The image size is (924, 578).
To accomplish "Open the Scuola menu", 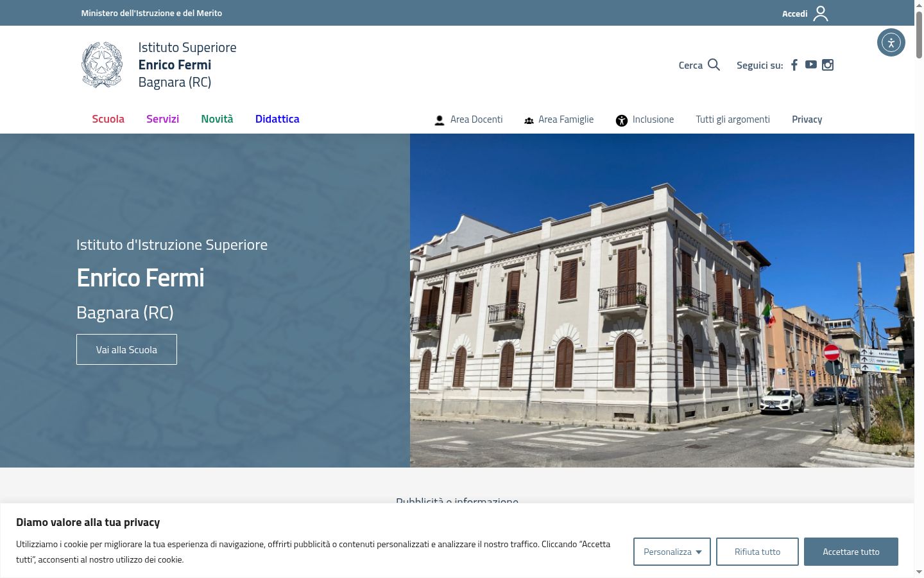I will (108, 119).
